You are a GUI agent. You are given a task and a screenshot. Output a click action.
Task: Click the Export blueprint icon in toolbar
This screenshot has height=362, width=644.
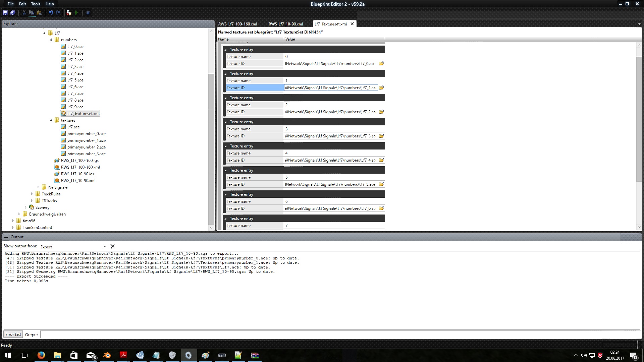[x=69, y=13]
